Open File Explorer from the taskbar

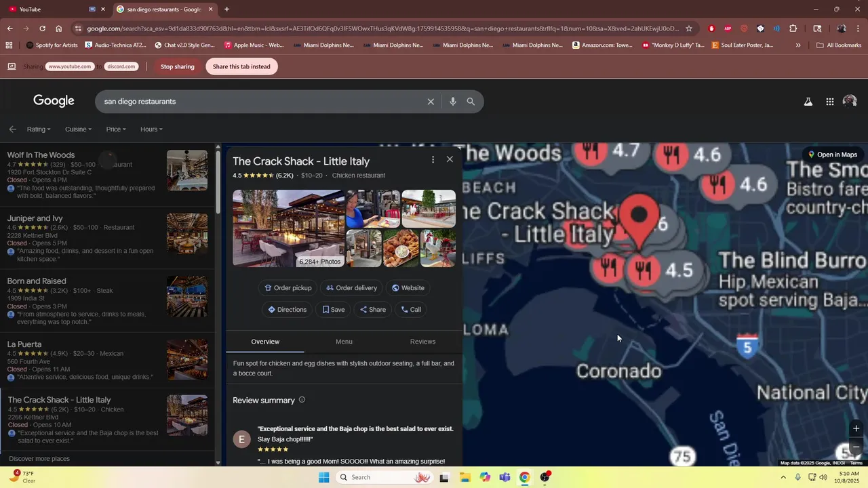[465, 477]
